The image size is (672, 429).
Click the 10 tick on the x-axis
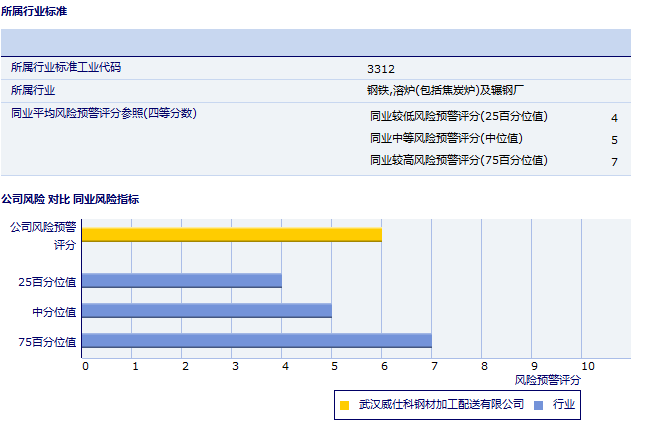[x=587, y=366]
